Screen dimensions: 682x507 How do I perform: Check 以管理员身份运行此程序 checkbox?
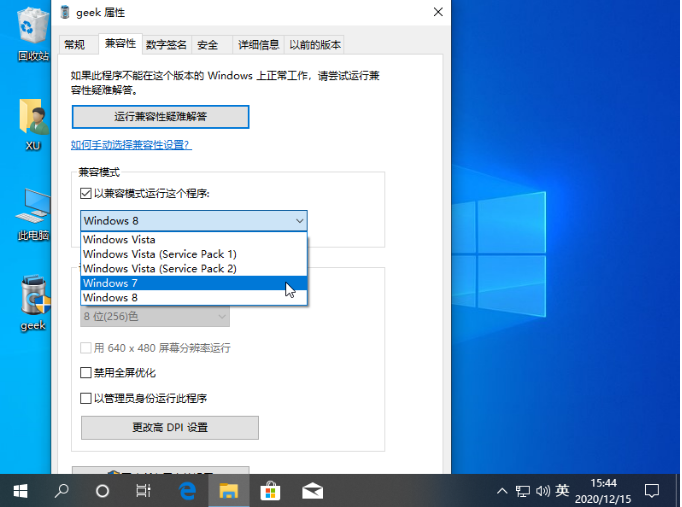[x=86, y=398]
